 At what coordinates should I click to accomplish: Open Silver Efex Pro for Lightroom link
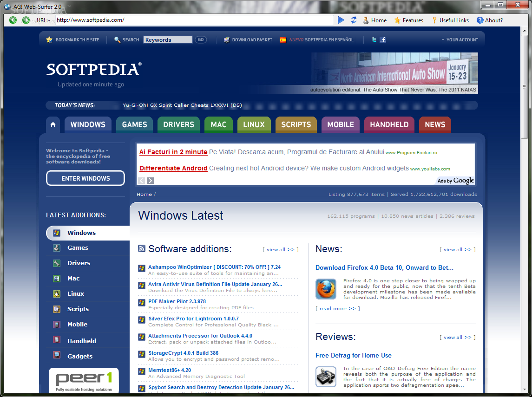click(193, 319)
